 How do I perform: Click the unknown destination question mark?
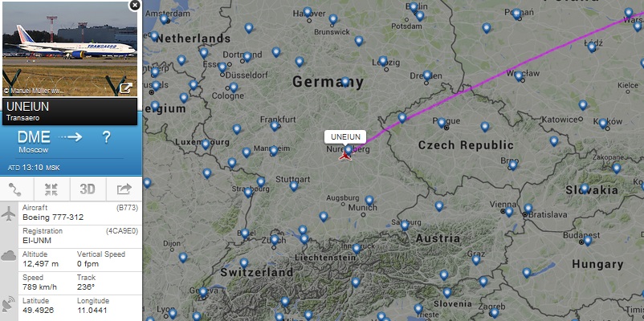106,137
